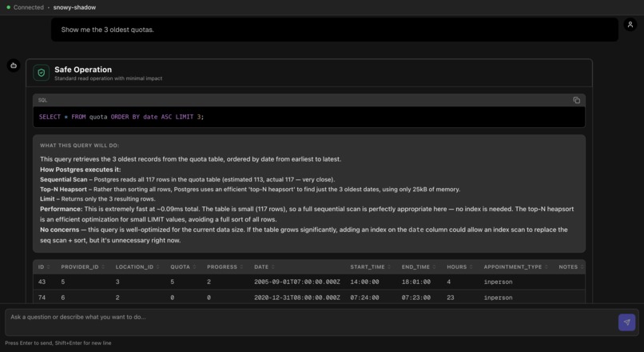
Task: Sort table by DATE column
Action: click(x=264, y=267)
